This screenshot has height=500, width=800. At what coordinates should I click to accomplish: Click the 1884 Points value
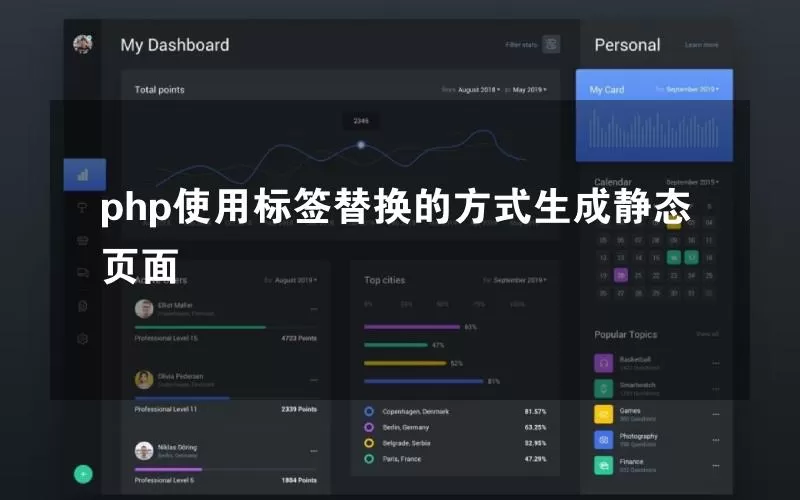coord(299,480)
